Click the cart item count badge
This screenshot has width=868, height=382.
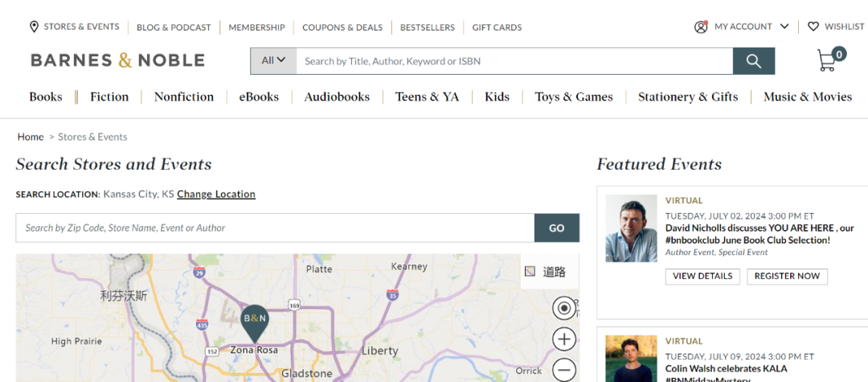click(x=839, y=54)
